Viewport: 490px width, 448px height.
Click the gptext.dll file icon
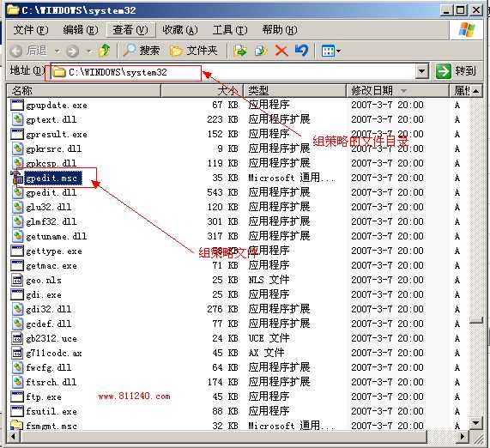point(17,119)
